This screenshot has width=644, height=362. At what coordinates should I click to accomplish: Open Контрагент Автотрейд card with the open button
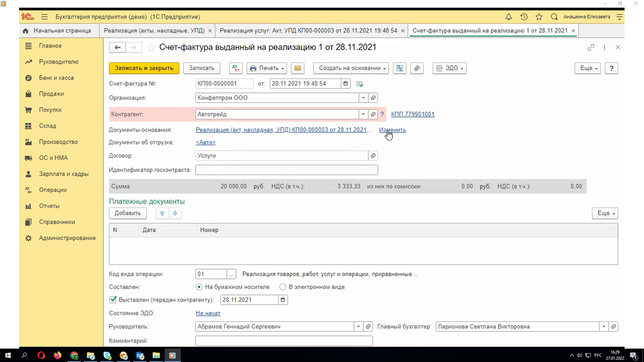click(373, 114)
